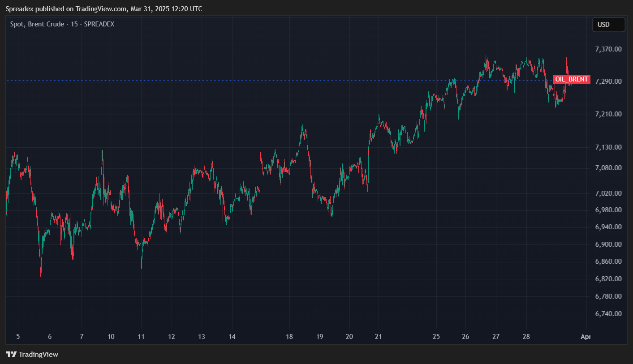Screen dimensions: 633x364
Task: Click the OIL_BRENT price label
Action: [572, 80]
